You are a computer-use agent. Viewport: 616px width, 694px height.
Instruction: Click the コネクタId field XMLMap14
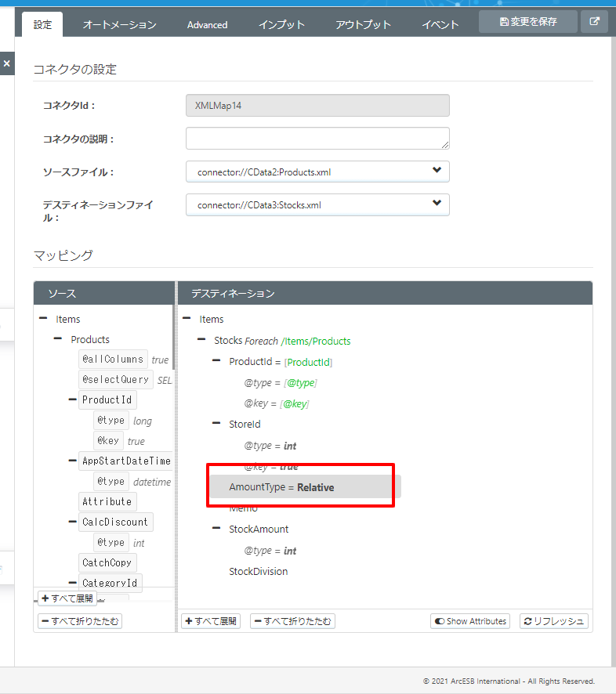pos(317,105)
